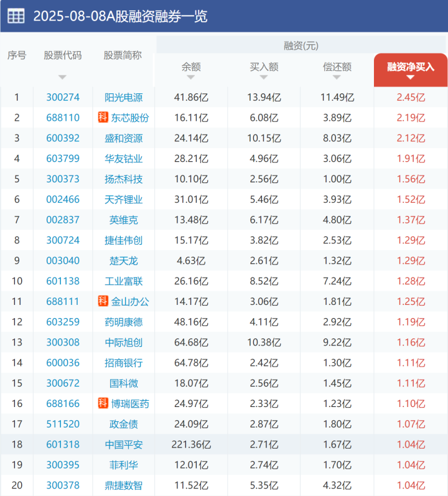Open stock code 300274
The width and height of the screenshot is (448, 496).
click(63, 97)
